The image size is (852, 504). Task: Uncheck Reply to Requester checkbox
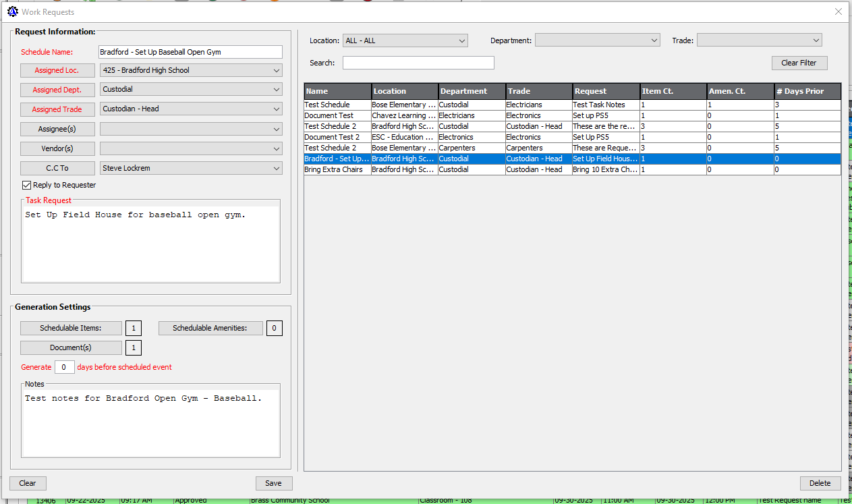point(27,185)
